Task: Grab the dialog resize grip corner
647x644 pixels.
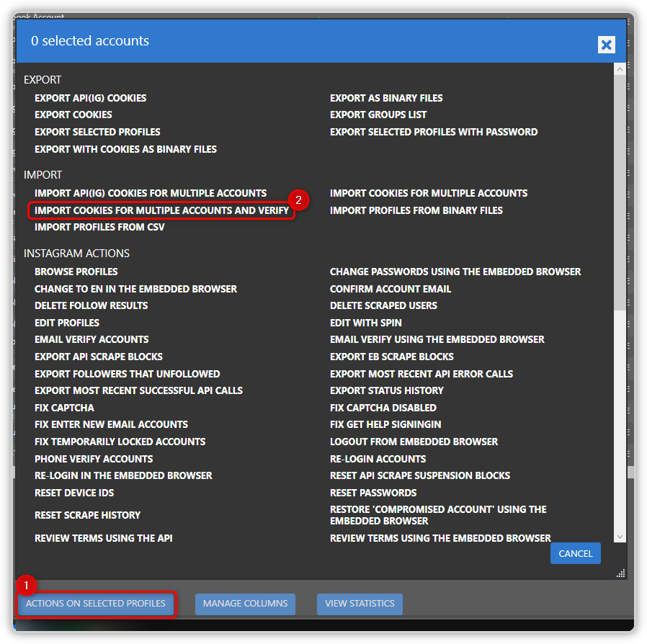Action: click(621, 573)
